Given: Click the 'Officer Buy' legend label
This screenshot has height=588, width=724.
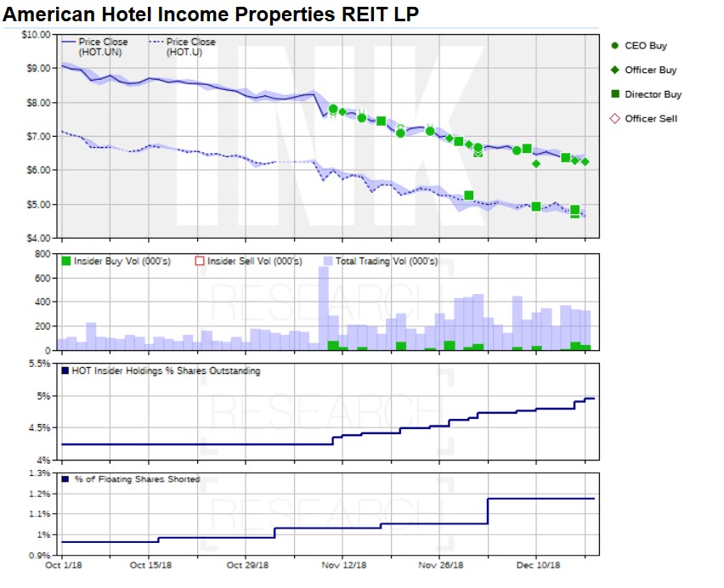Looking at the screenshot, I should [x=651, y=70].
